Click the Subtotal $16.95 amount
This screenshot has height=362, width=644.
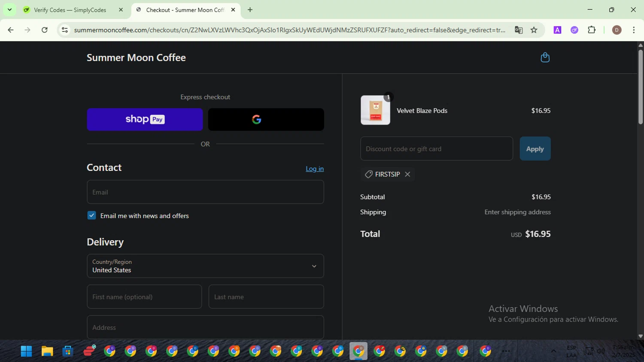(x=541, y=197)
